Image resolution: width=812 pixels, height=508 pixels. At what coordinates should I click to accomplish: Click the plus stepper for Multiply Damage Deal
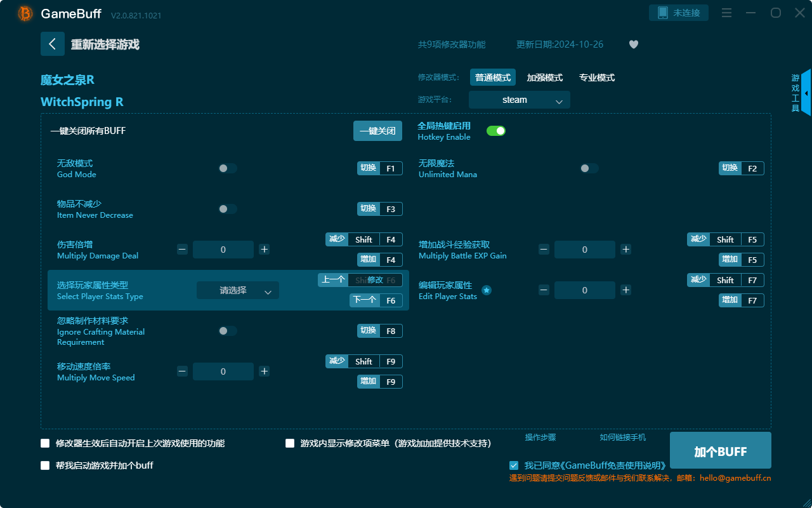[264, 249]
